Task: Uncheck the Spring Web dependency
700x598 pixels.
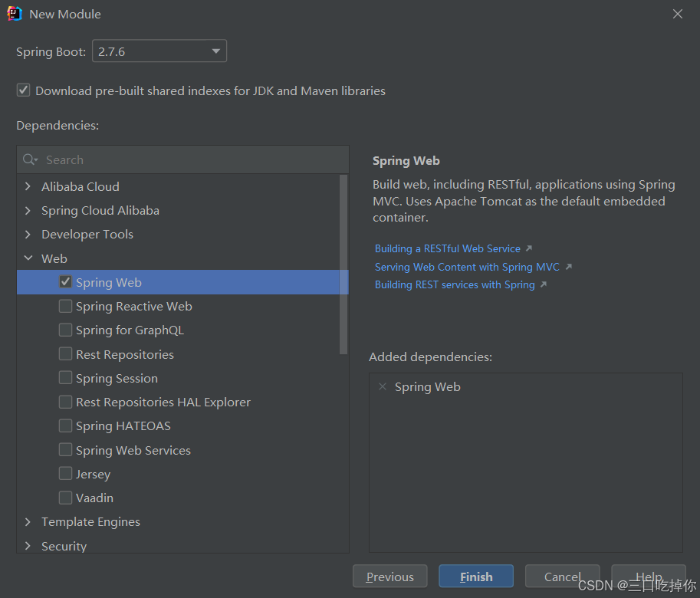Action: coord(66,281)
